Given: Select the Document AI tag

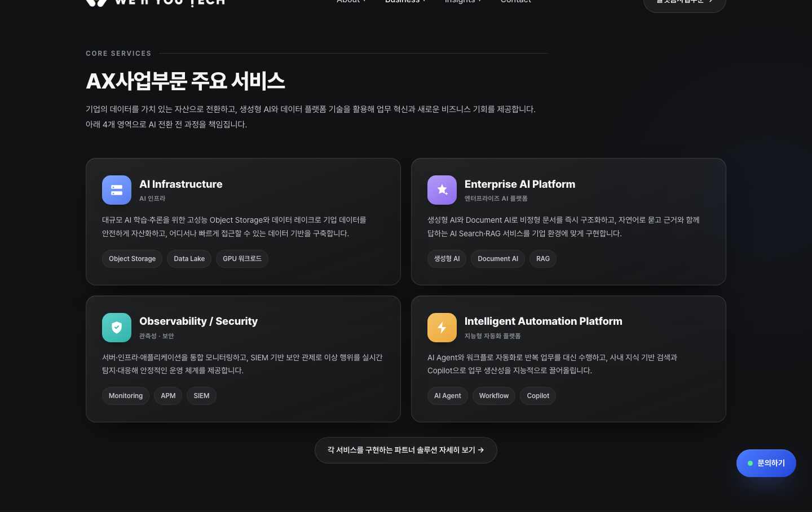Looking at the screenshot, I should click(x=498, y=259).
